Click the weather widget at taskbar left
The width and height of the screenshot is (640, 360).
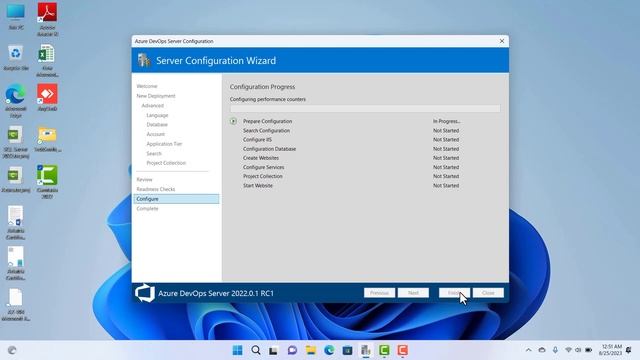point(12,350)
